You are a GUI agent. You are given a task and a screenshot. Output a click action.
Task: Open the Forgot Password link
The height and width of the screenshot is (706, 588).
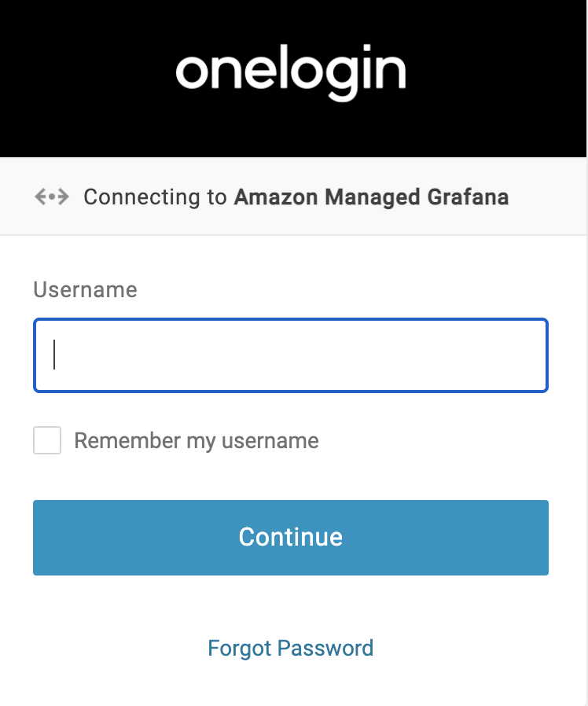click(x=291, y=648)
